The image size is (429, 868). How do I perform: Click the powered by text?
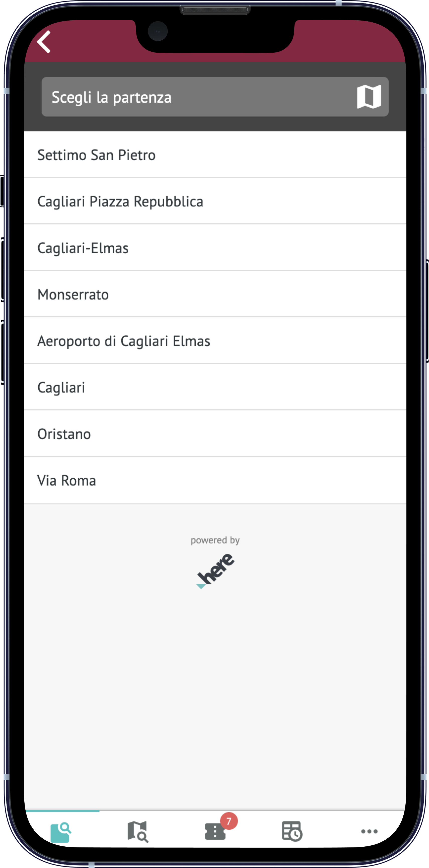215,540
